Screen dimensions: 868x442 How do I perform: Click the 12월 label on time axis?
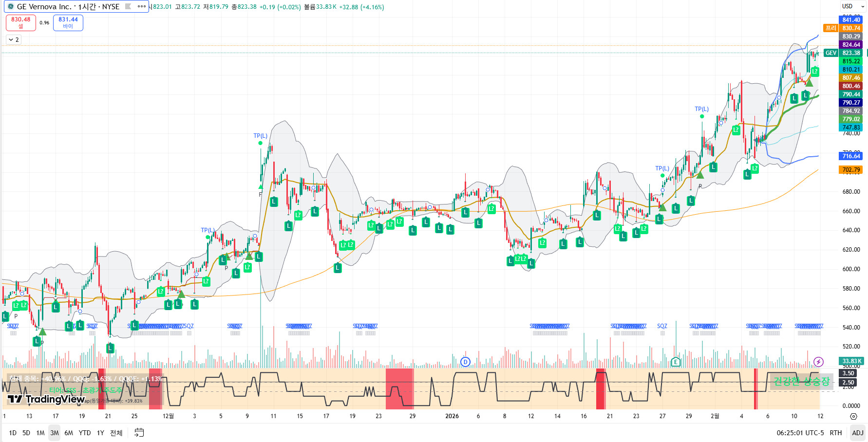pos(168,416)
